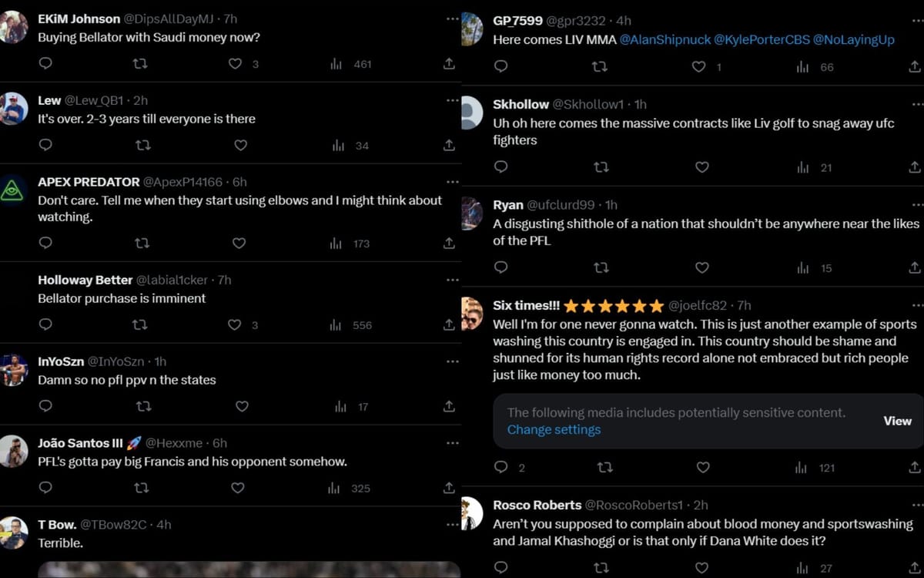Share Rosco Roberts' sportswashing tweet

[x=915, y=568]
